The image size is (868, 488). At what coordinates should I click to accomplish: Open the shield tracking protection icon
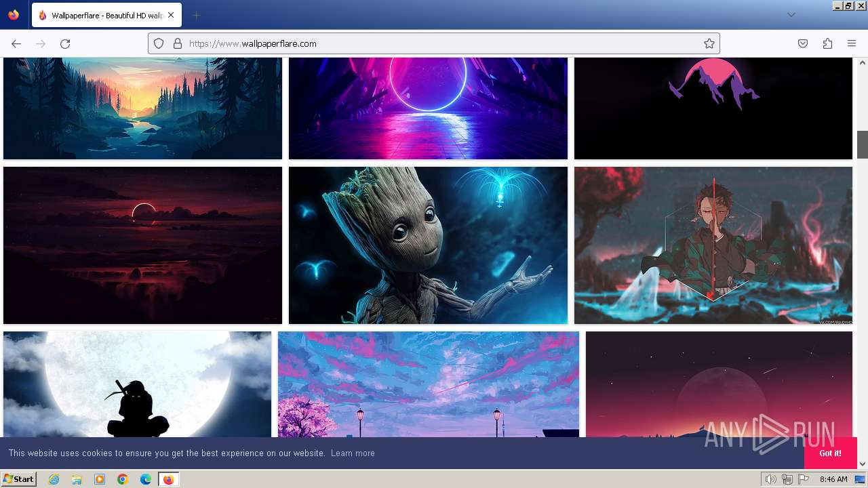pos(159,43)
